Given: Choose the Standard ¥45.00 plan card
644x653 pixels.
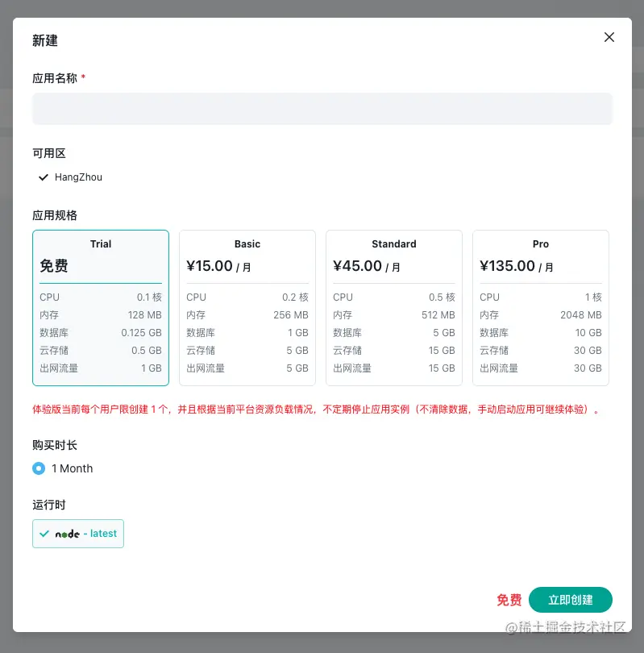Looking at the screenshot, I should [x=394, y=308].
